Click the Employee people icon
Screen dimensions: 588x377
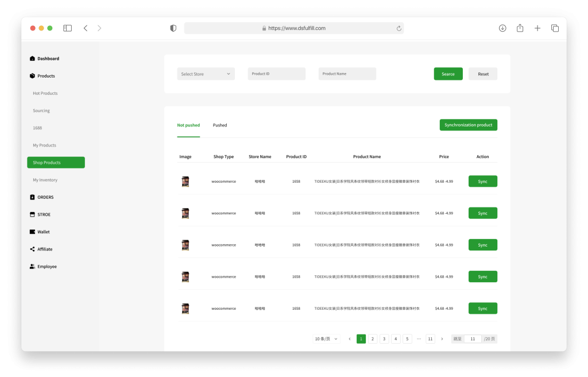tap(32, 267)
